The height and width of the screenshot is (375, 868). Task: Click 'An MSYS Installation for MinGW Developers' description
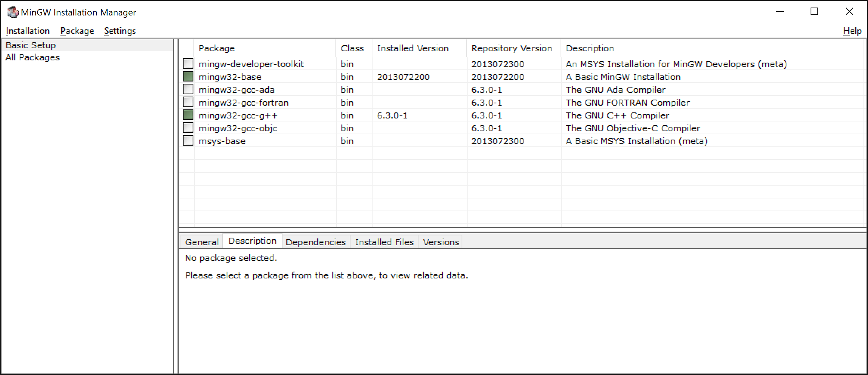[x=676, y=64]
